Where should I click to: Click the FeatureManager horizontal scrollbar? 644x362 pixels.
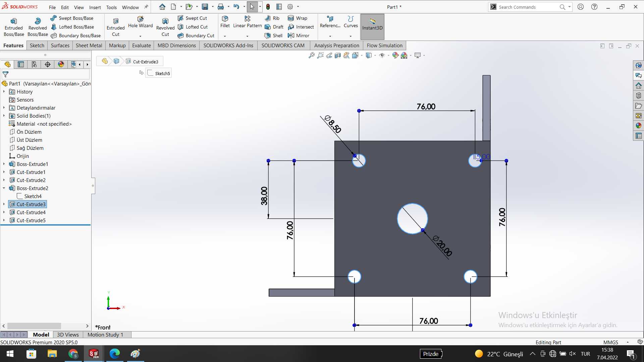(45, 326)
